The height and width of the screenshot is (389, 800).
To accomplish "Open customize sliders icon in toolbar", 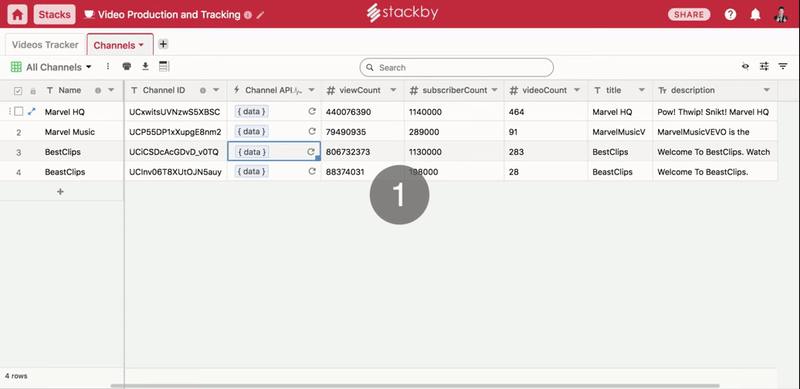I will 764,66.
